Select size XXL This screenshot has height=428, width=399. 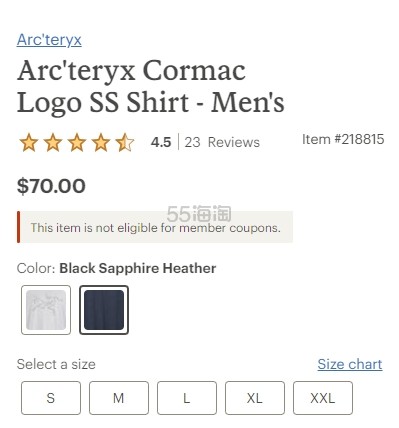pyautogui.click(x=323, y=398)
